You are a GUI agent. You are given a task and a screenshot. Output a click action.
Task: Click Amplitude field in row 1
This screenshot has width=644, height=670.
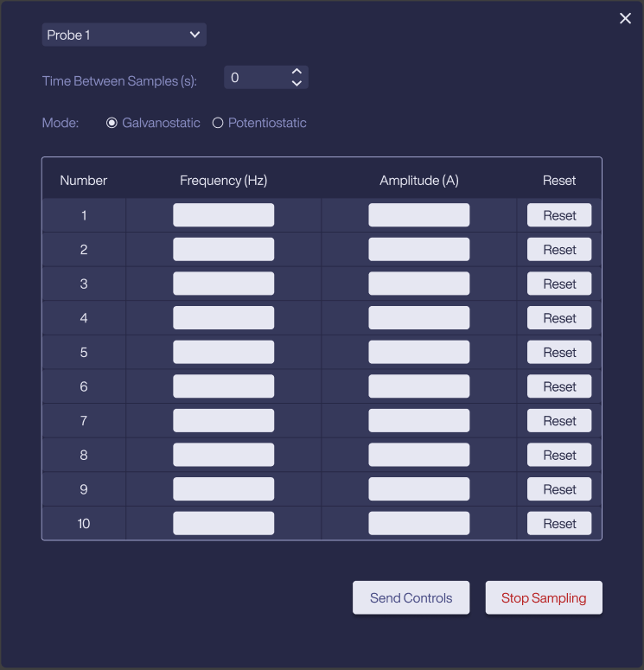[x=418, y=215]
